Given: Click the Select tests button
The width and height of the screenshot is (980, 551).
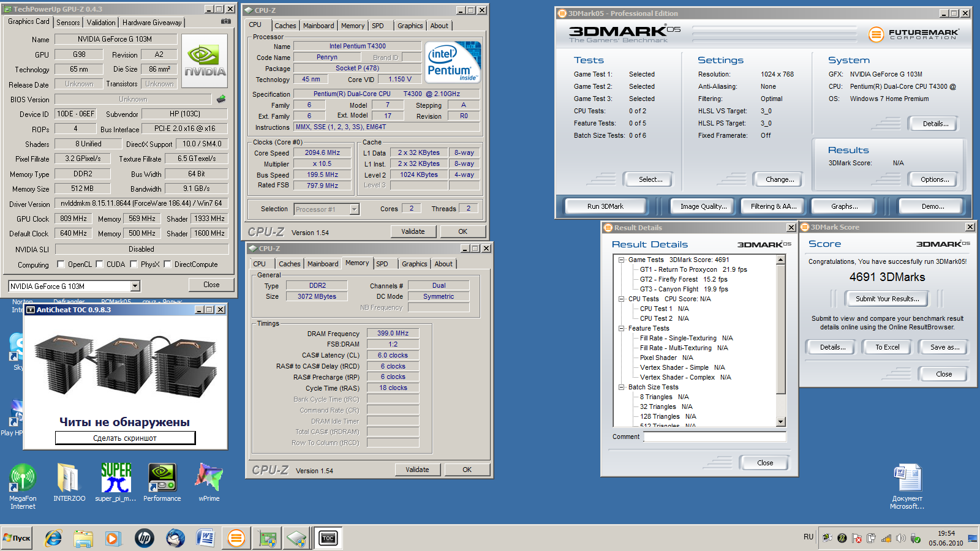Looking at the screenshot, I should 650,179.
